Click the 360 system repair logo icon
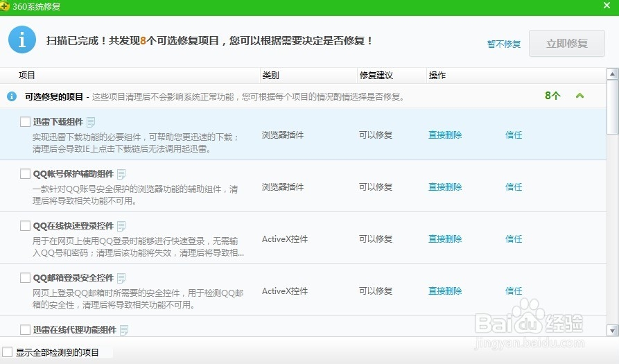This screenshot has width=619, height=364. click(x=4, y=6)
